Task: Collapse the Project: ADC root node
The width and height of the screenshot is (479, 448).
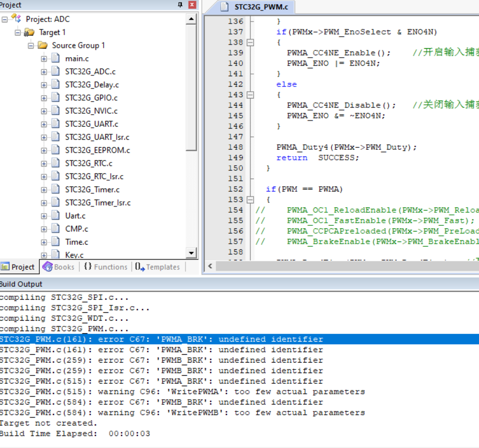Action: (x=5, y=19)
